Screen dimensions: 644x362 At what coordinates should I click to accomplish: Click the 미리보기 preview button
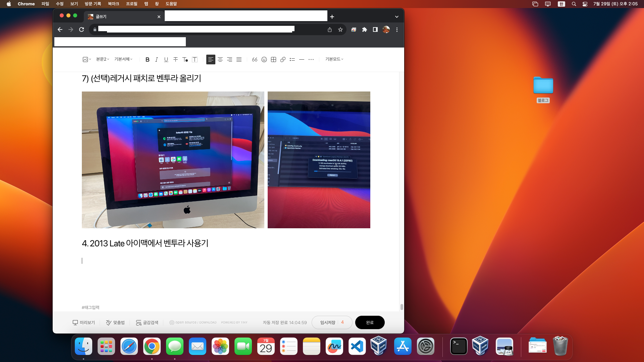(84, 322)
